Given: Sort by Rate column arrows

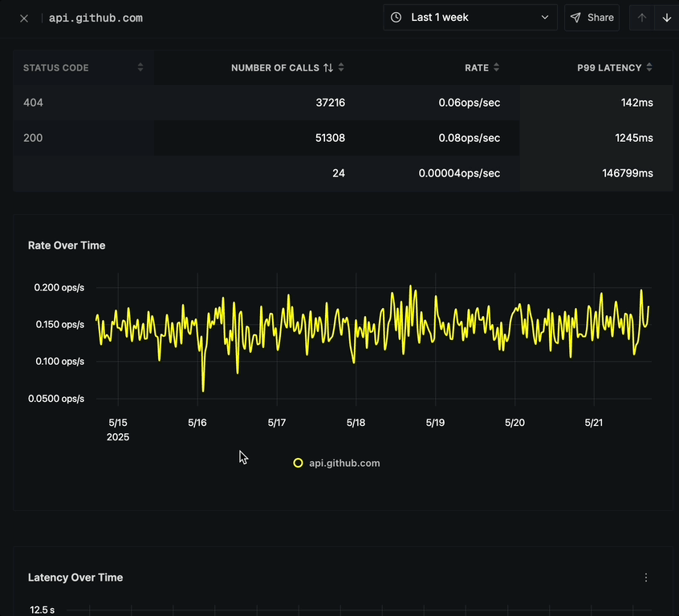Looking at the screenshot, I should (x=496, y=67).
